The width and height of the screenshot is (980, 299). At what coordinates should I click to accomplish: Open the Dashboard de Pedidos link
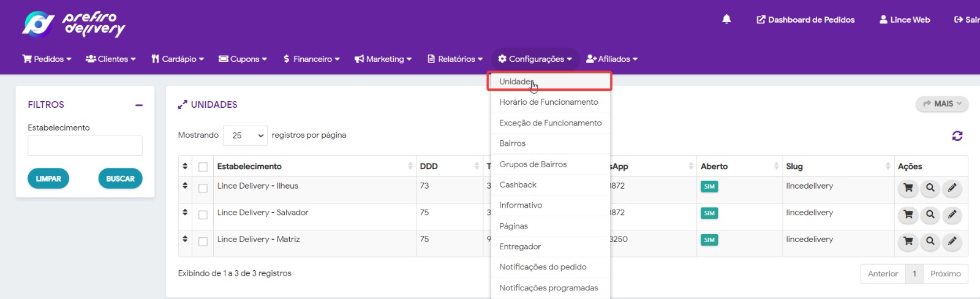805,20
